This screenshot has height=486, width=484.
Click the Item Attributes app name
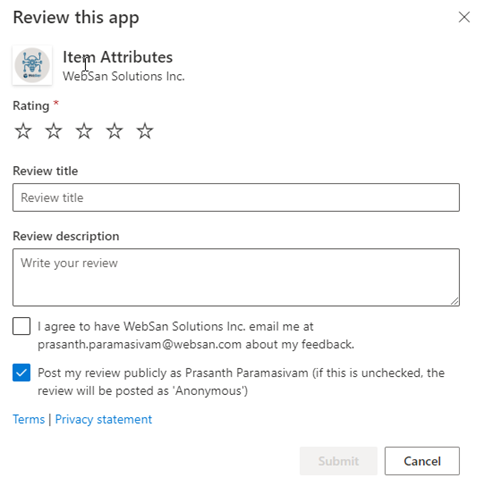click(118, 57)
